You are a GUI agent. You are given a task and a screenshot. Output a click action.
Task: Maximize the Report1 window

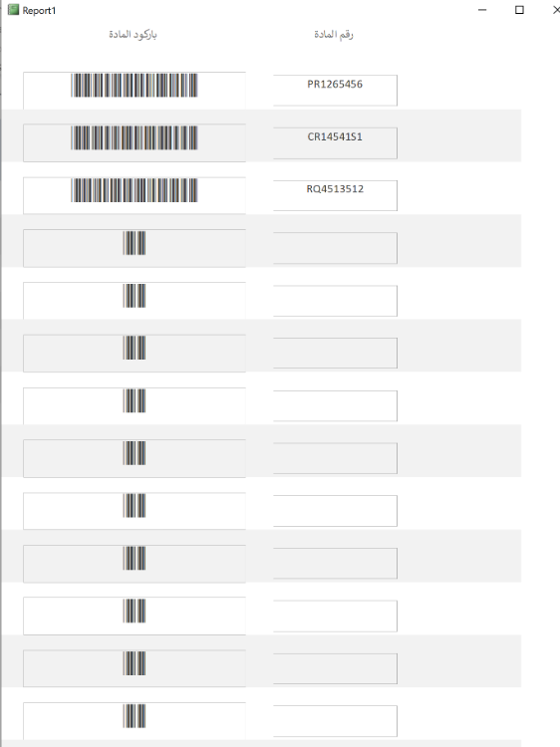[519, 10]
